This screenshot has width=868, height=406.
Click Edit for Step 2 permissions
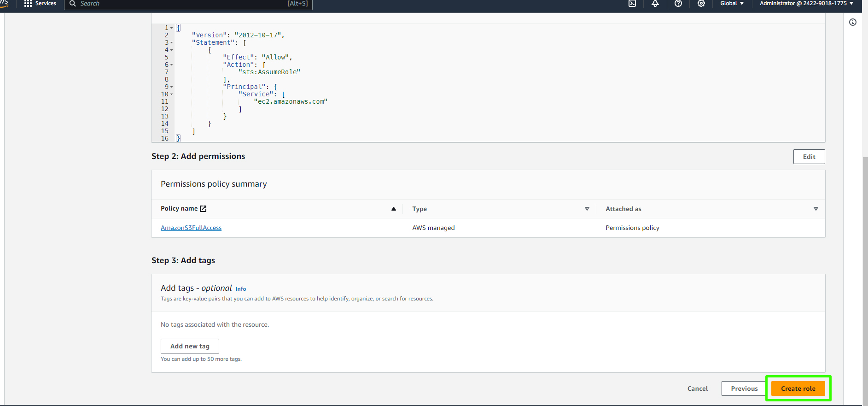[x=809, y=157]
